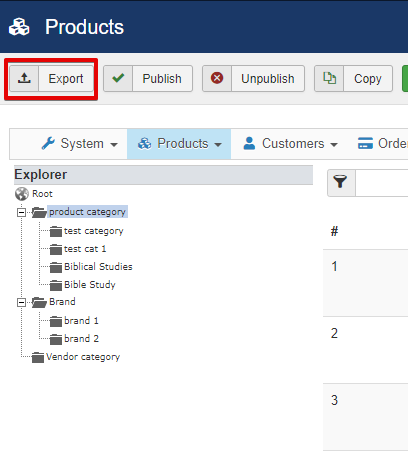Click the red Unpublish cross icon

217,78
